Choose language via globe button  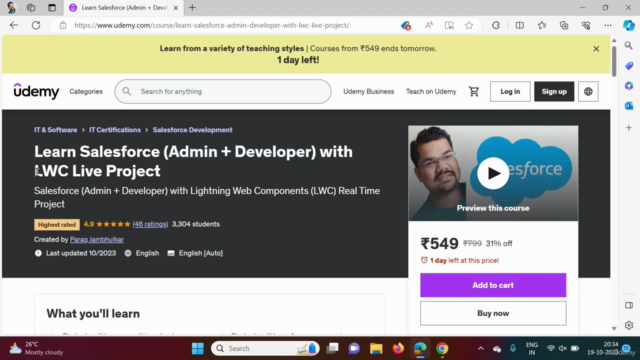[x=588, y=91]
